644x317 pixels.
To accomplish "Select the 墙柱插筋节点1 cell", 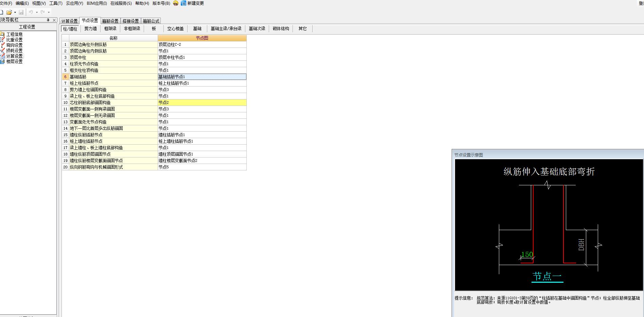I will coord(202,135).
